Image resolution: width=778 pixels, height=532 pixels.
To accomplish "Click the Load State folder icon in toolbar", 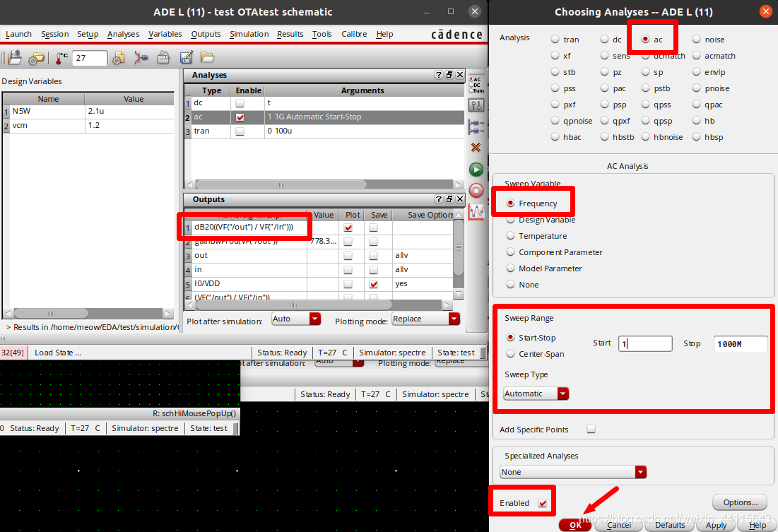I will click(x=14, y=57).
